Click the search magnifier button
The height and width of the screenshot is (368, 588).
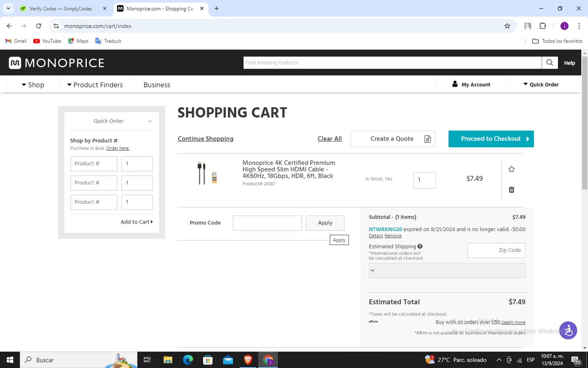pyautogui.click(x=550, y=62)
